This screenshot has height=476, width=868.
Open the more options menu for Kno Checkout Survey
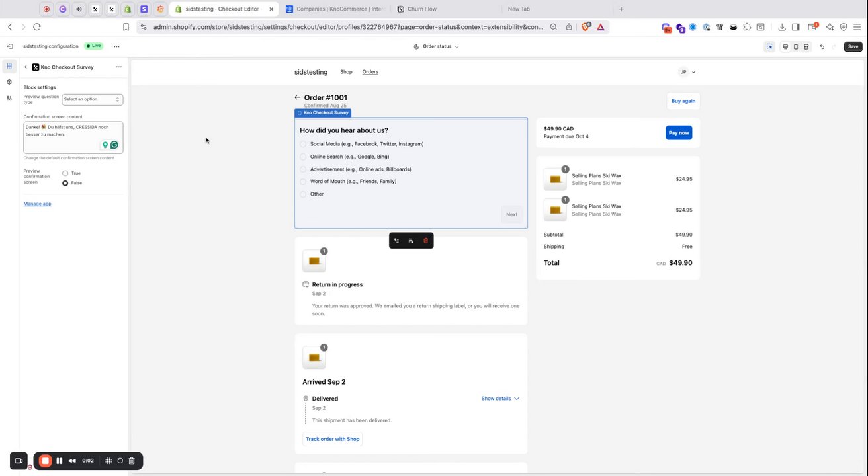(x=119, y=67)
